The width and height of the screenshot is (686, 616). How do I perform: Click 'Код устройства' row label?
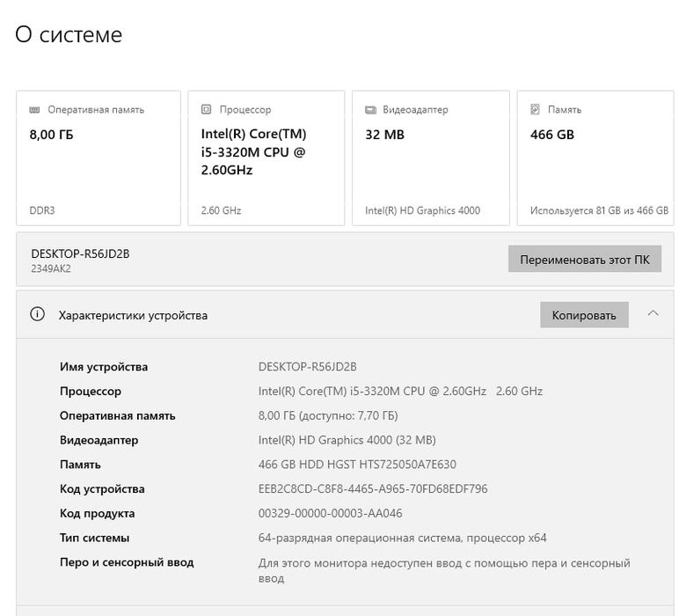102,489
